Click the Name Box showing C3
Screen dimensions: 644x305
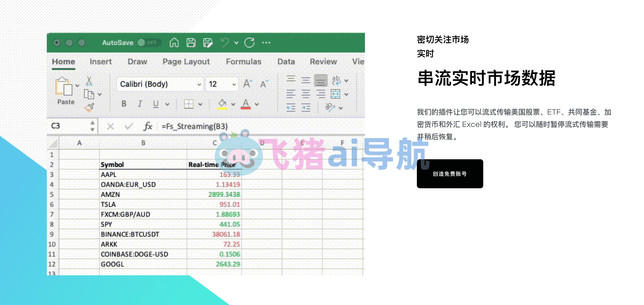[x=69, y=126]
